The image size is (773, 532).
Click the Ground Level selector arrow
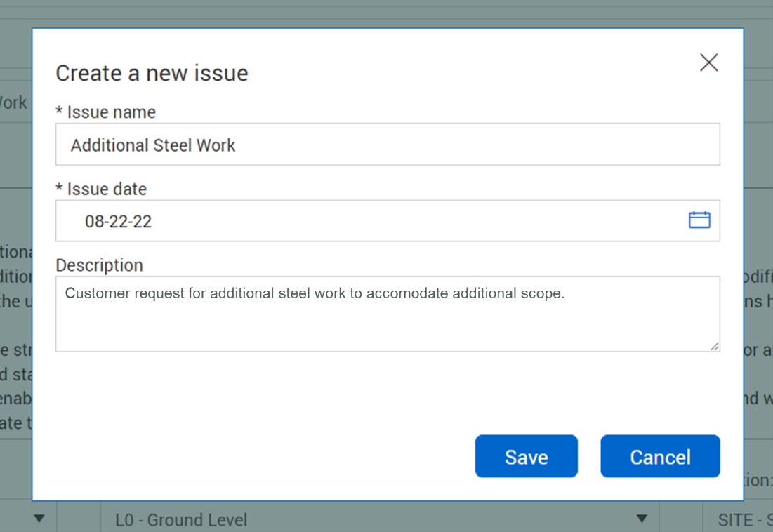click(x=640, y=518)
